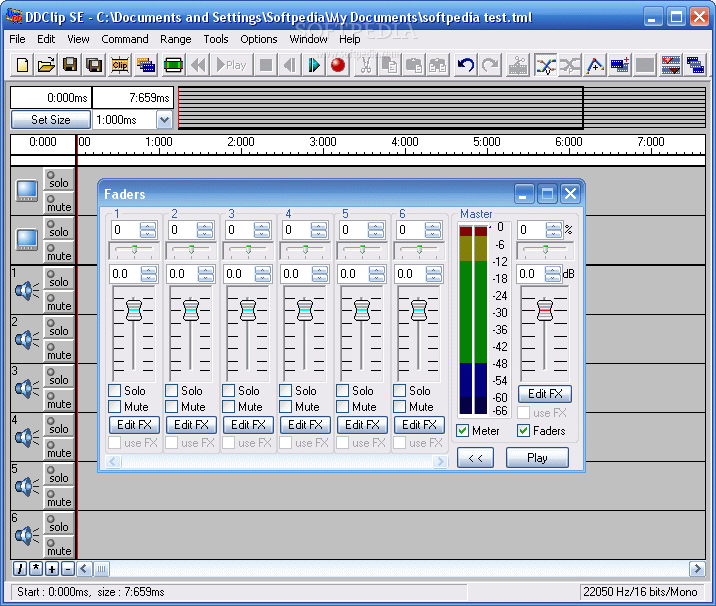Check Solo on fader channel 4
The width and height of the screenshot is (716, 606).
tap(285, 390)
